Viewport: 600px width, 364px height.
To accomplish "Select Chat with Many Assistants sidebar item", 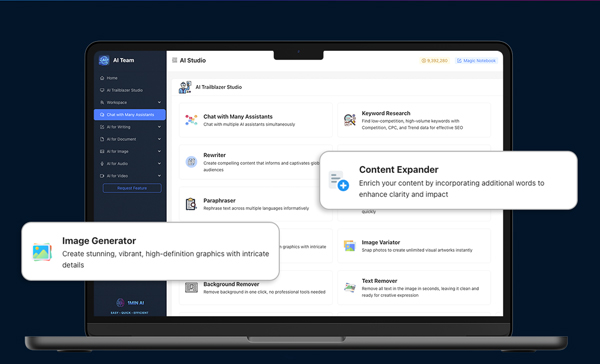I will click(x=130, y=114).
